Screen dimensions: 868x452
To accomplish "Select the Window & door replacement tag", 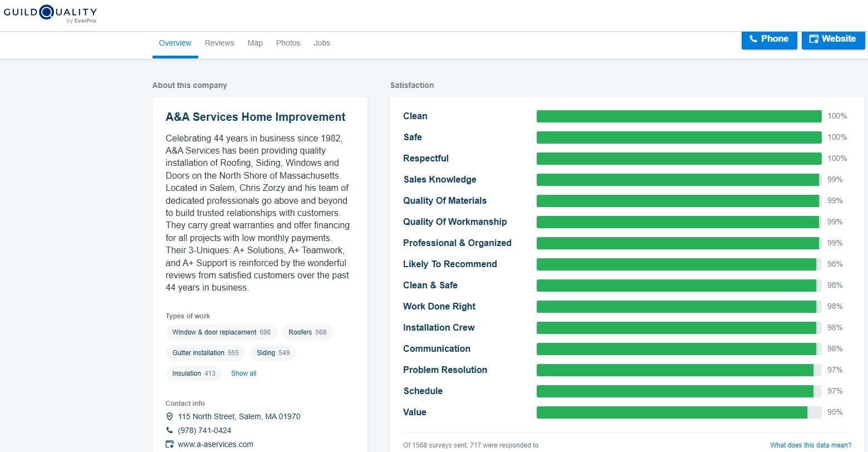I will coord(221,332).
